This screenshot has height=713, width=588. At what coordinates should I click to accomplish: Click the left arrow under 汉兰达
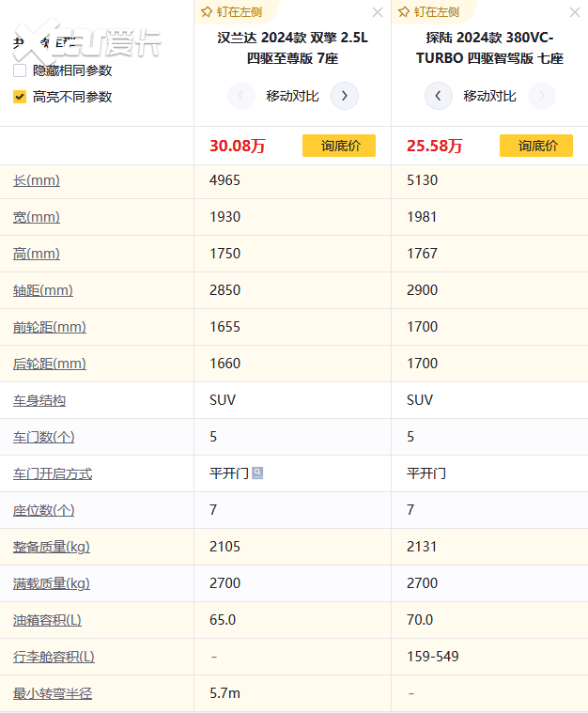pos(241,96)
